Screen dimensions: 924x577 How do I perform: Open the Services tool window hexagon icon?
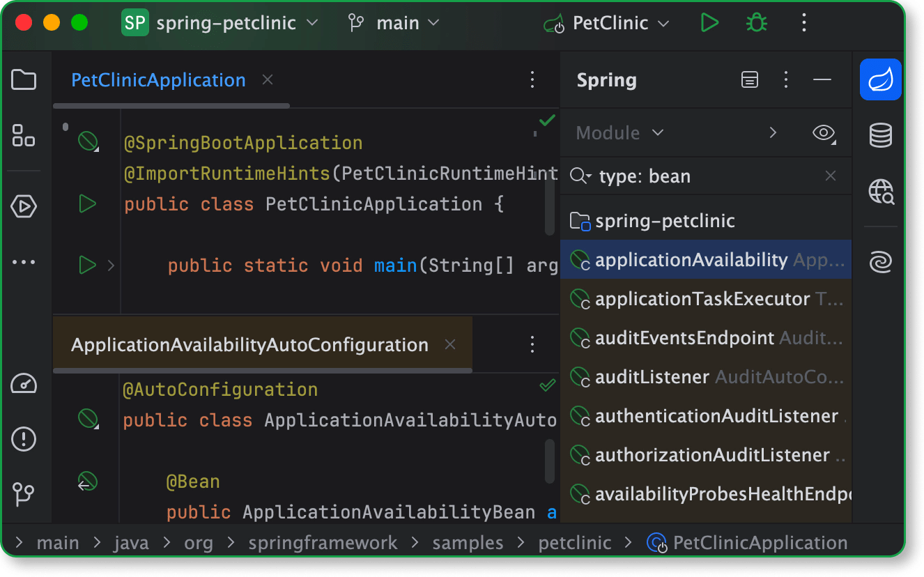click(x=24, y=206)
